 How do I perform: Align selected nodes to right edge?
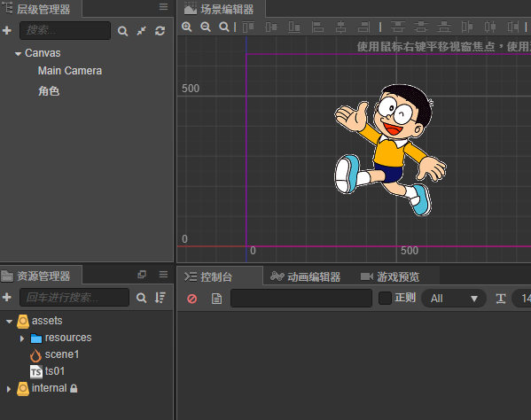click(363, 27)
